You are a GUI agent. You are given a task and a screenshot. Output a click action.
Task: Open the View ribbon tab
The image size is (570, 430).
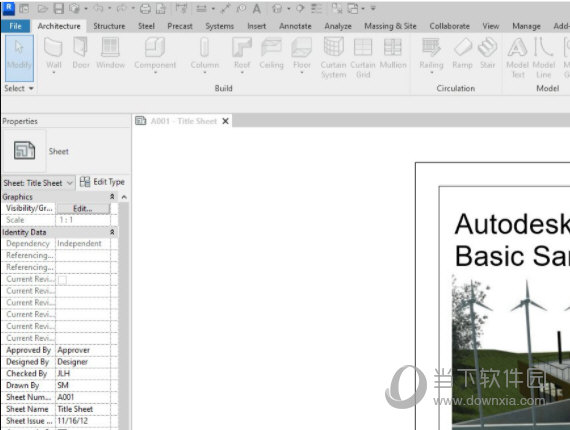490,26
